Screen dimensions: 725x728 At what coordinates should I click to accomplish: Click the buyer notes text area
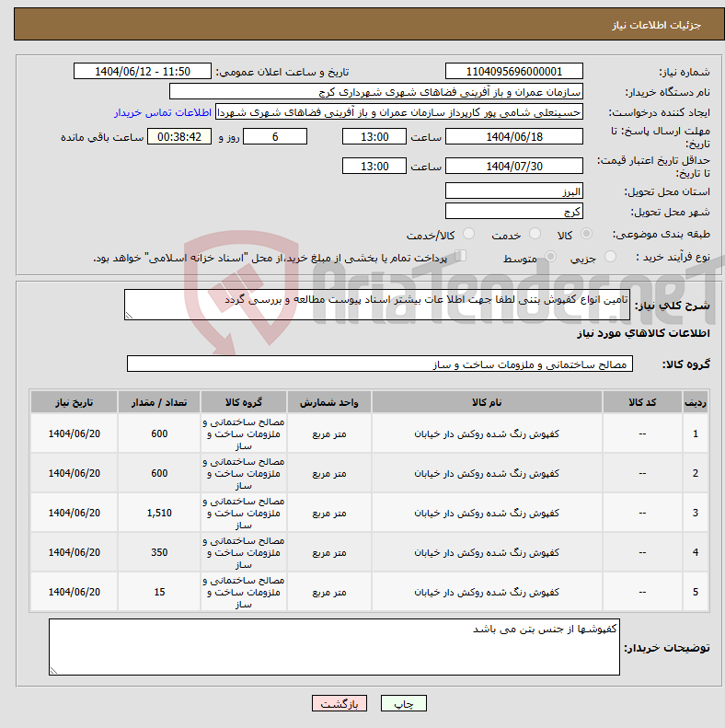pyautogui.click(x=334, y=647)
